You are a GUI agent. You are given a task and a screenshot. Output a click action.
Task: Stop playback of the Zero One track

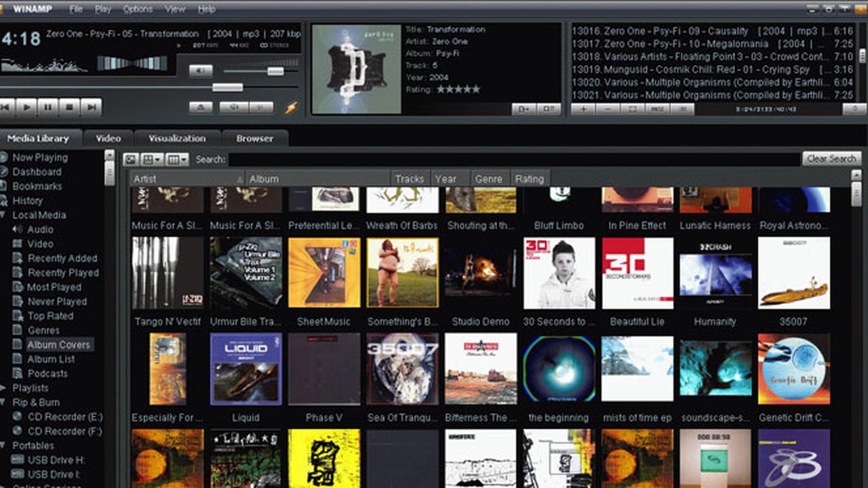[x=68, y=106]
